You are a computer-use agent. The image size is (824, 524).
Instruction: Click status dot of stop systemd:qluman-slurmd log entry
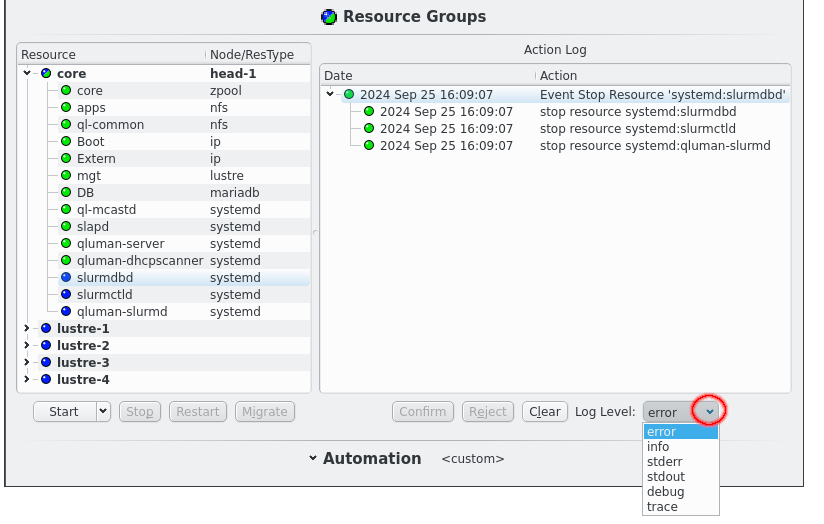tap(369, 146)
